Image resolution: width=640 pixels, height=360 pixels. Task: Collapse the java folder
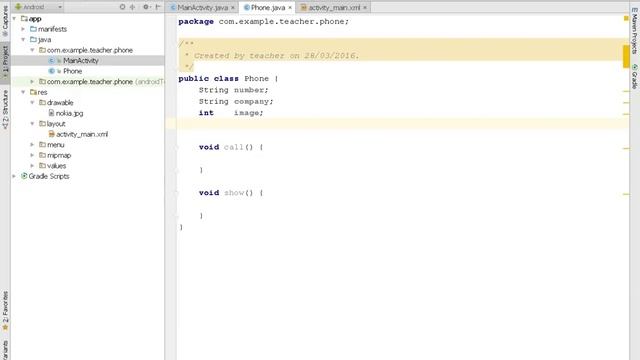[23, 40]
